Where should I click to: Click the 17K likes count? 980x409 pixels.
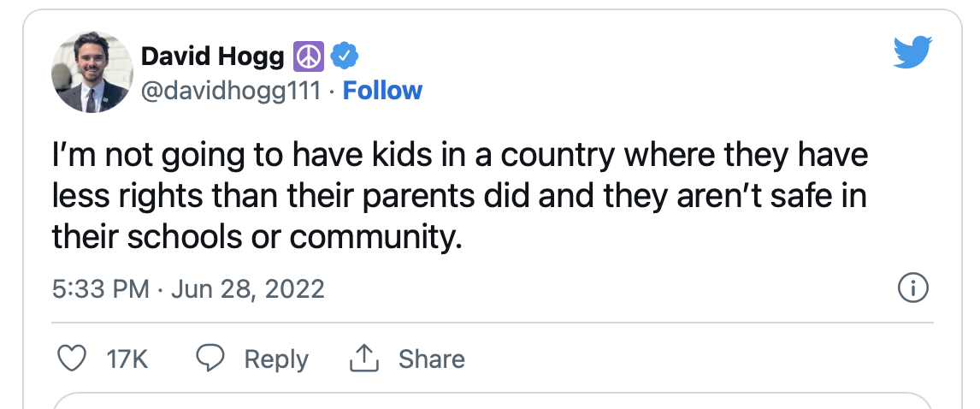point(127,359)
